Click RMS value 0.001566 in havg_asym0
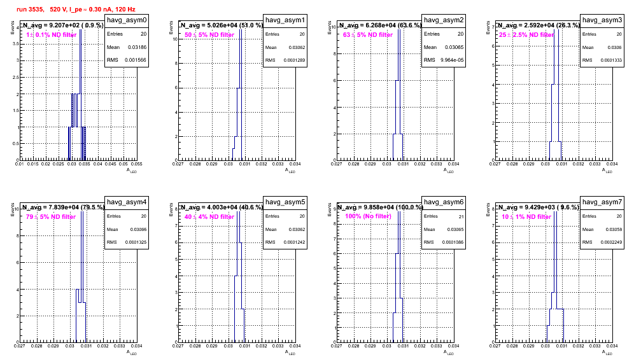634x364 pixels. [x=136, y=60]
